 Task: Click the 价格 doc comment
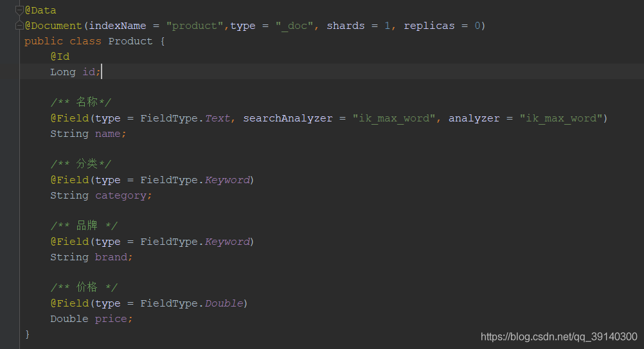pyautogui.click(x=84, y=287)
